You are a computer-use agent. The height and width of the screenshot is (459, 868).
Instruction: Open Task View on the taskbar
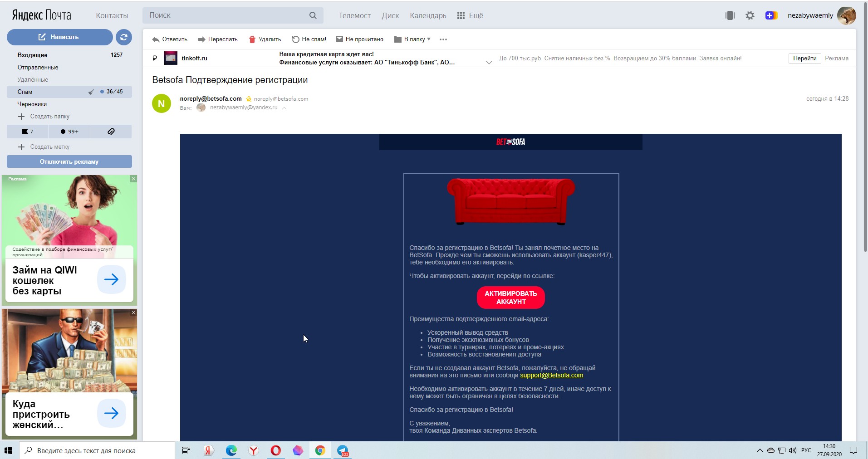(x=186, y=450)
